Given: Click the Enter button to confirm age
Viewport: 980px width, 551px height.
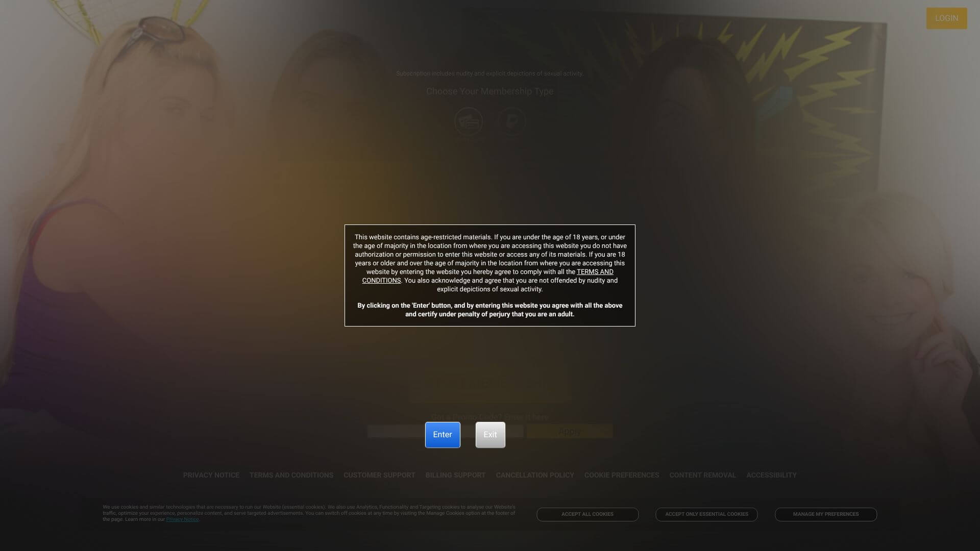Looking at the screenshot, I should tap(442, 434).
